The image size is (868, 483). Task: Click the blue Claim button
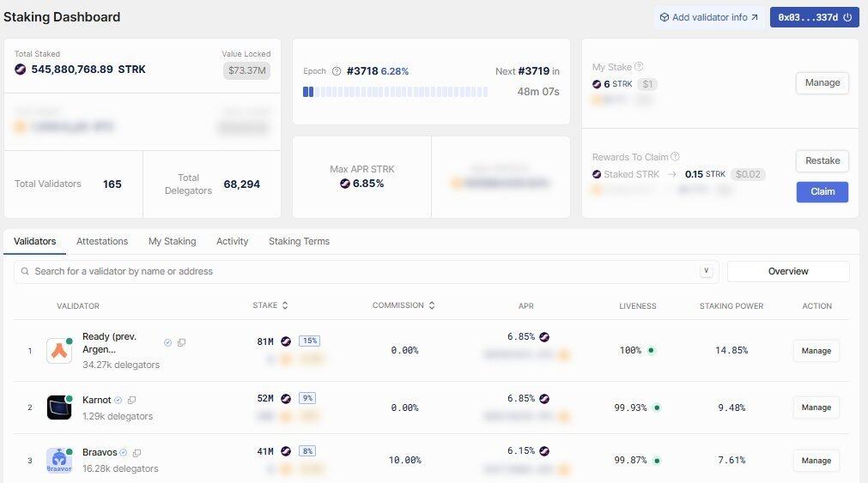[822, 191]
